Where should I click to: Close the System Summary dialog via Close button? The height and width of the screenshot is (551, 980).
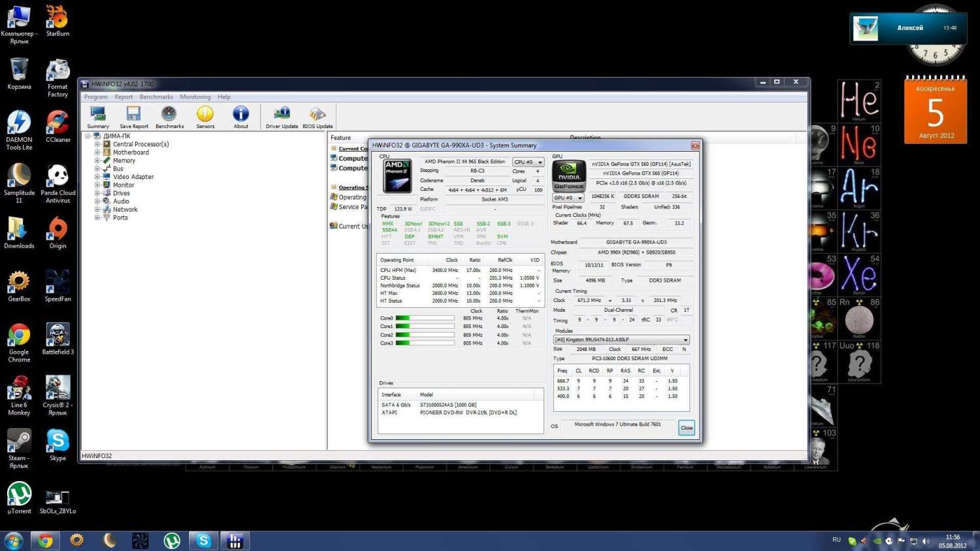click(687, 428)
